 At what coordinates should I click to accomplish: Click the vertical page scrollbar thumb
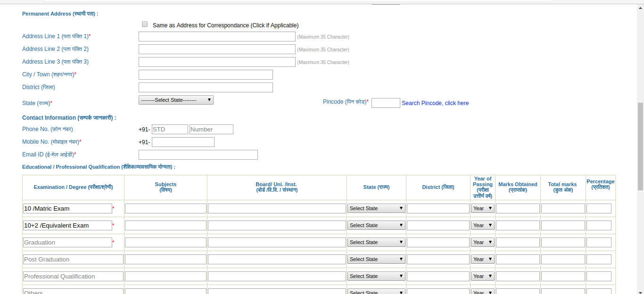pos(640,146)
